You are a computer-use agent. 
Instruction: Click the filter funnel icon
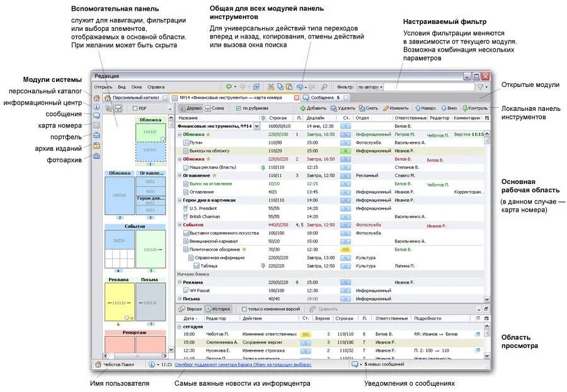(x=481, y=87)
